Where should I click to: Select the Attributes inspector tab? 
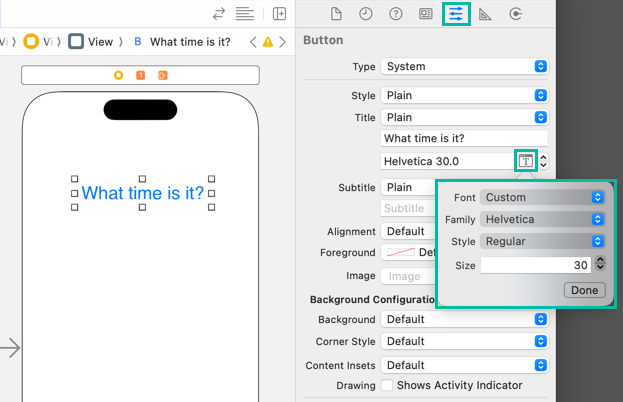[x=456, y=14]
